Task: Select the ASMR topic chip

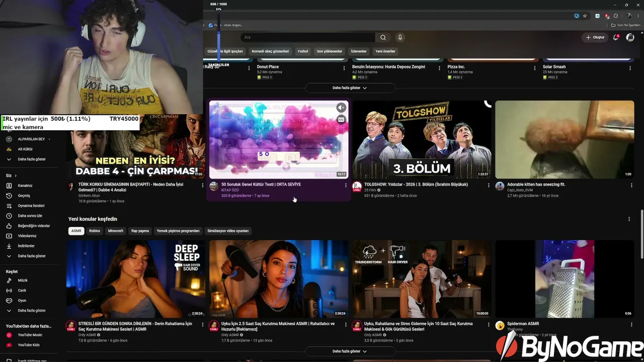Action: [76, 231]
